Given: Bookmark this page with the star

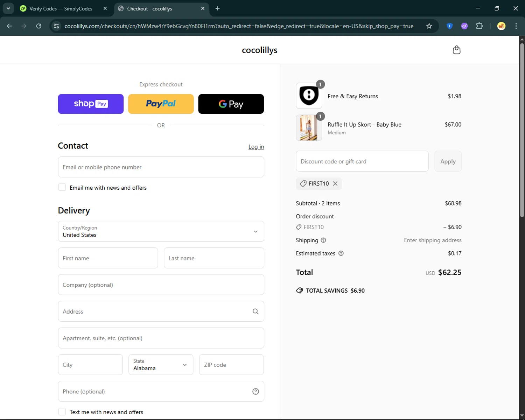Looking at the screenshot, I should coord(429,26).
